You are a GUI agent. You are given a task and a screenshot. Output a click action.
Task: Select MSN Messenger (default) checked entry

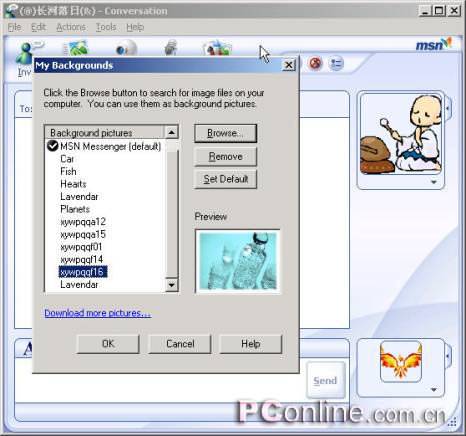(x=104, y=146)
